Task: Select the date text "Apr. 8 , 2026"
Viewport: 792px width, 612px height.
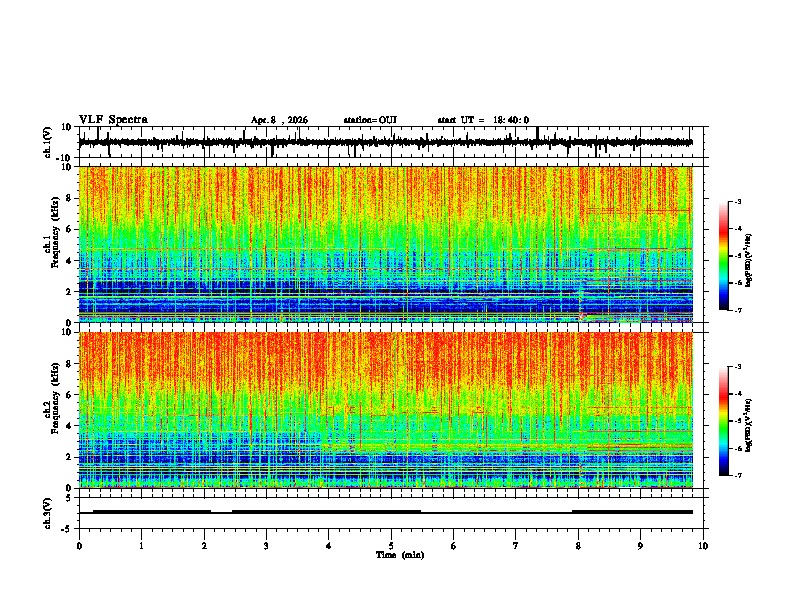Action: (279, 120)
